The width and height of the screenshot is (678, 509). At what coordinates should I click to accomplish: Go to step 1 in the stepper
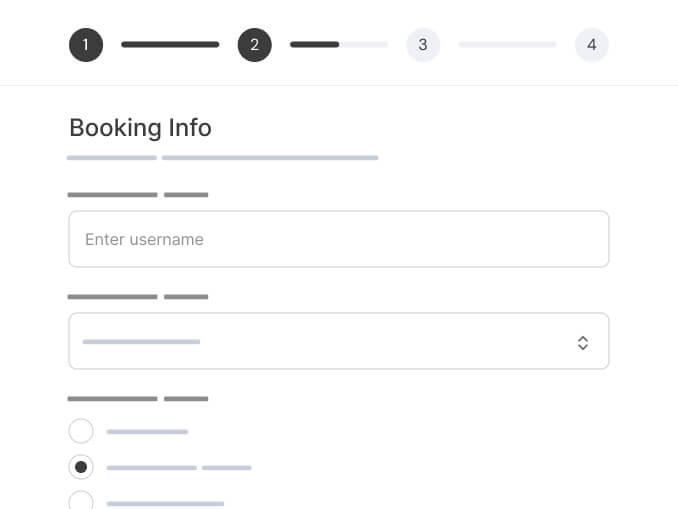[x=86, y=45]
